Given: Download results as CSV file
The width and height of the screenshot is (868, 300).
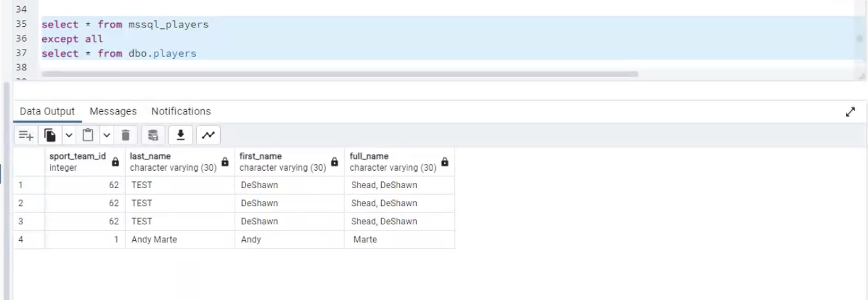Looking at the screenshot, I should (x=181, y=136).
